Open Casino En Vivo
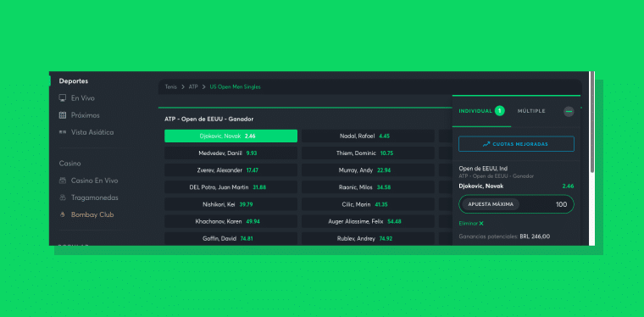This screenshot has width=644, height=317. pos(94,181)
